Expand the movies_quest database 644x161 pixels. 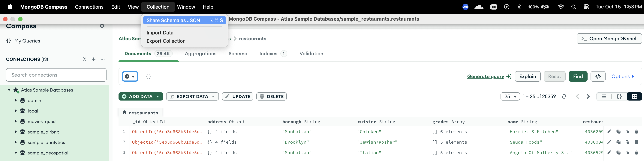16,121
